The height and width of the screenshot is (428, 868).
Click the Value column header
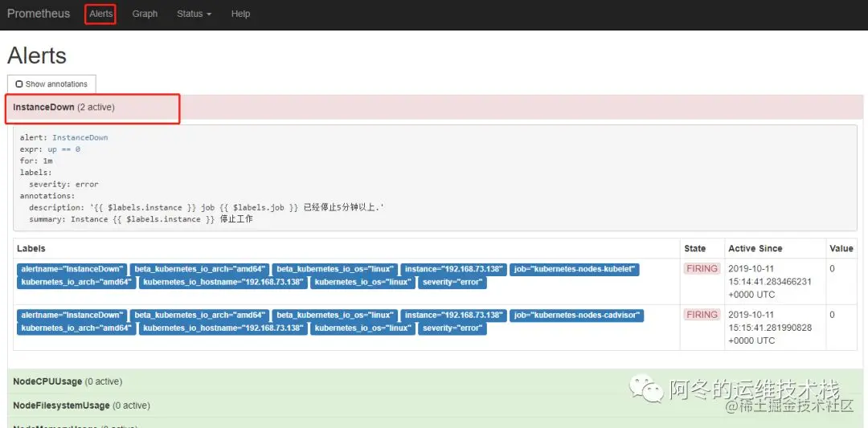[841, 248]
